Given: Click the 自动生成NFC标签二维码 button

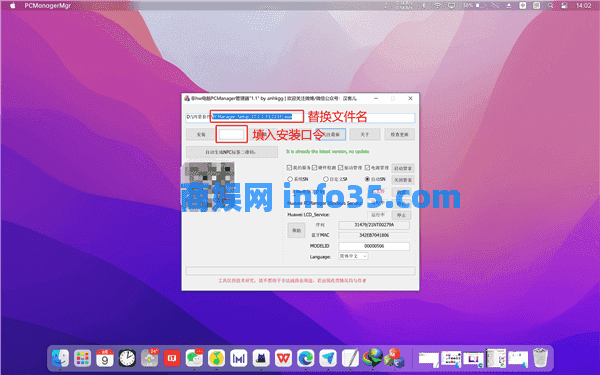Looking at the screenshot, I should pos(232,152).
